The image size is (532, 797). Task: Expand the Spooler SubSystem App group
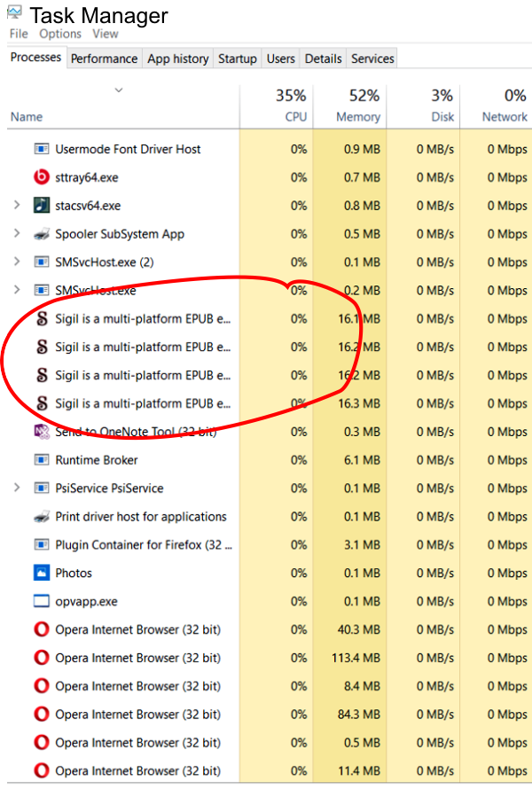pyautogui.click(x=17, y=233)
